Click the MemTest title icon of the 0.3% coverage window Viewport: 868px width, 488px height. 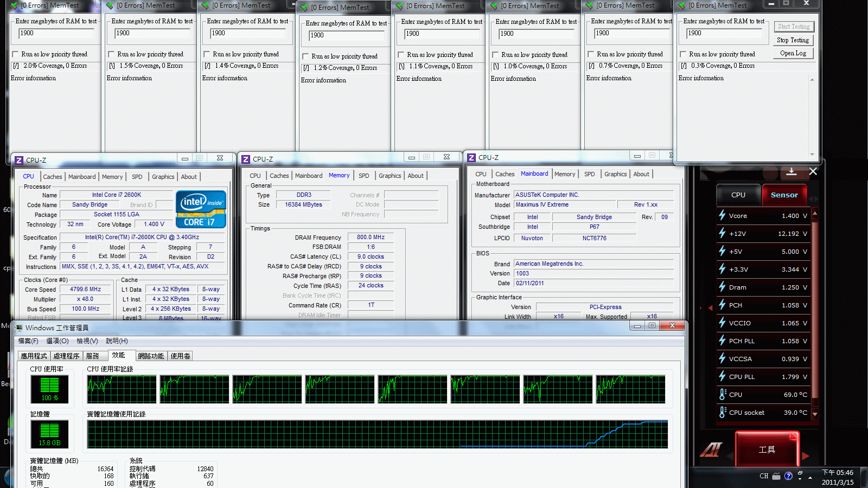click(682, 5)
